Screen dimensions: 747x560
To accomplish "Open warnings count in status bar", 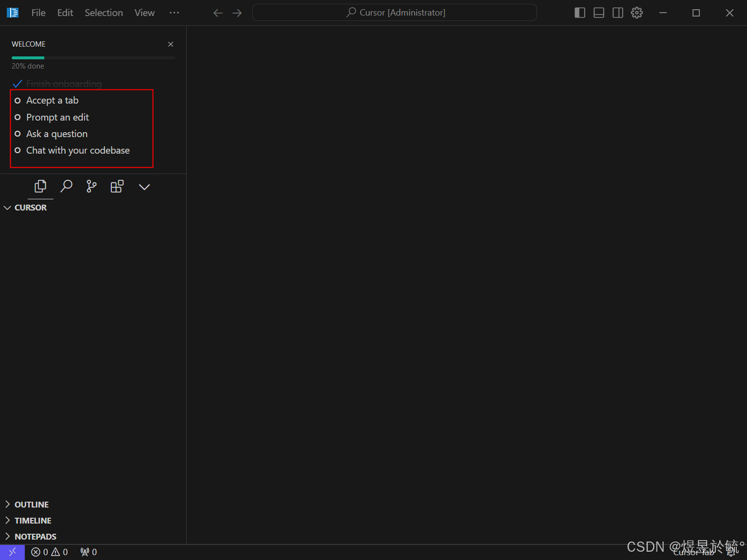I will 59,552.
